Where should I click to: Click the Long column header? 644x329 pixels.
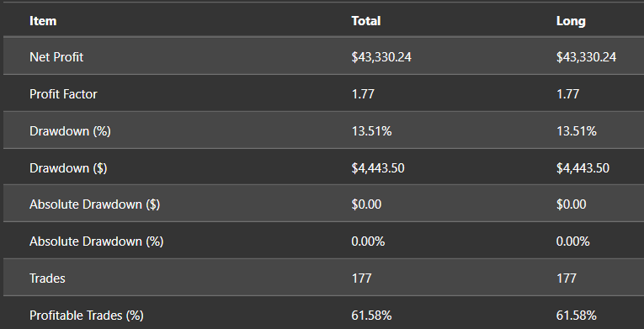[x=571, y=21]
